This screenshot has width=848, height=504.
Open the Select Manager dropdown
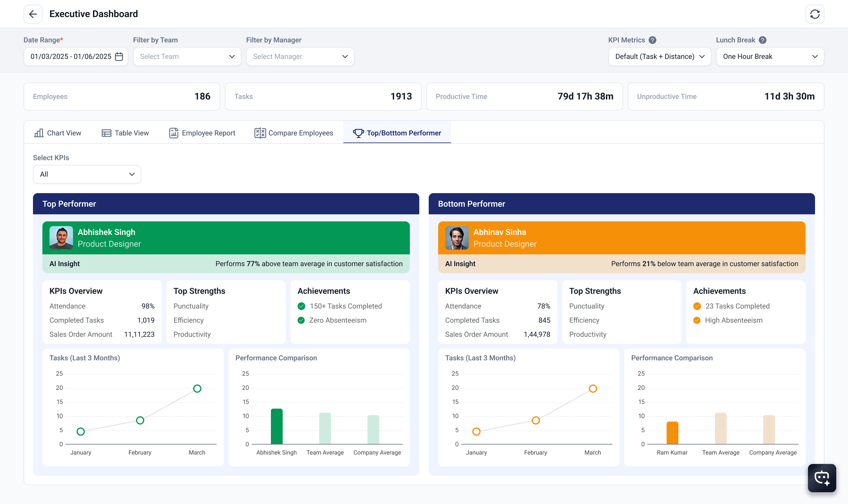(300, 57)
